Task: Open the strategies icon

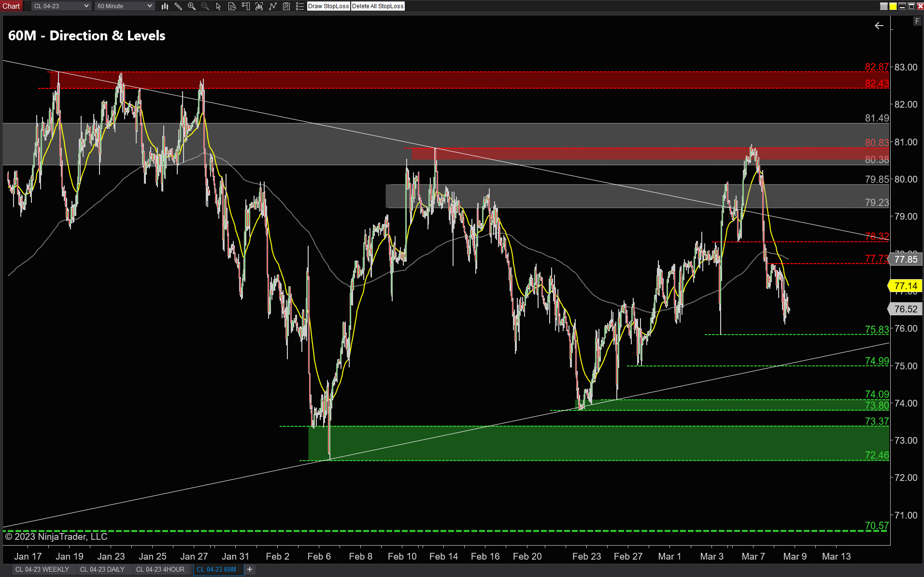Action: pos(286,6)
